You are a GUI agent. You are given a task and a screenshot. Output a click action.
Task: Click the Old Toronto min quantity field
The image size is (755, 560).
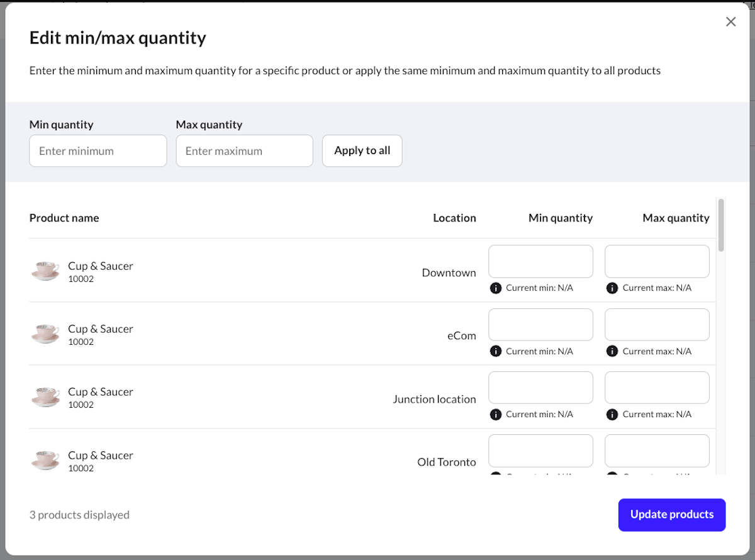point(541,451)
